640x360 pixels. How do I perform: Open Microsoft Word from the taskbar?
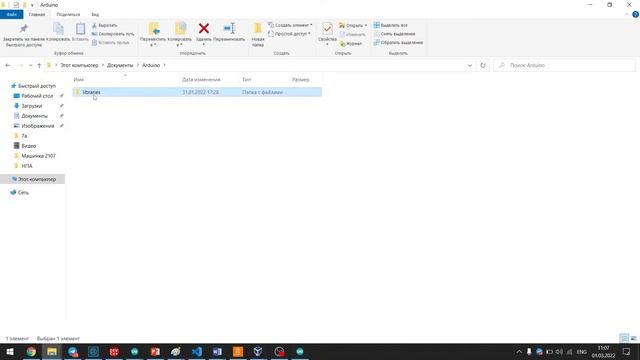click(217, 351)
